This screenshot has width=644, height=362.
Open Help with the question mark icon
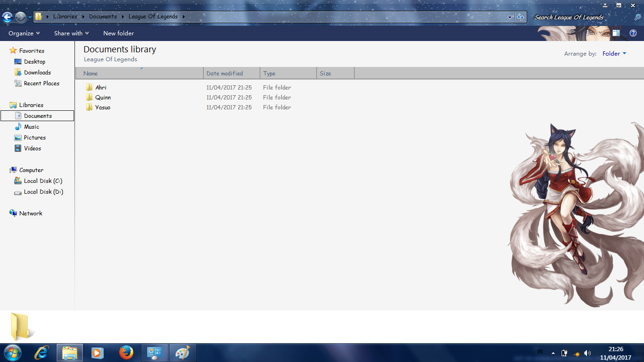click(x=633, y=33)
